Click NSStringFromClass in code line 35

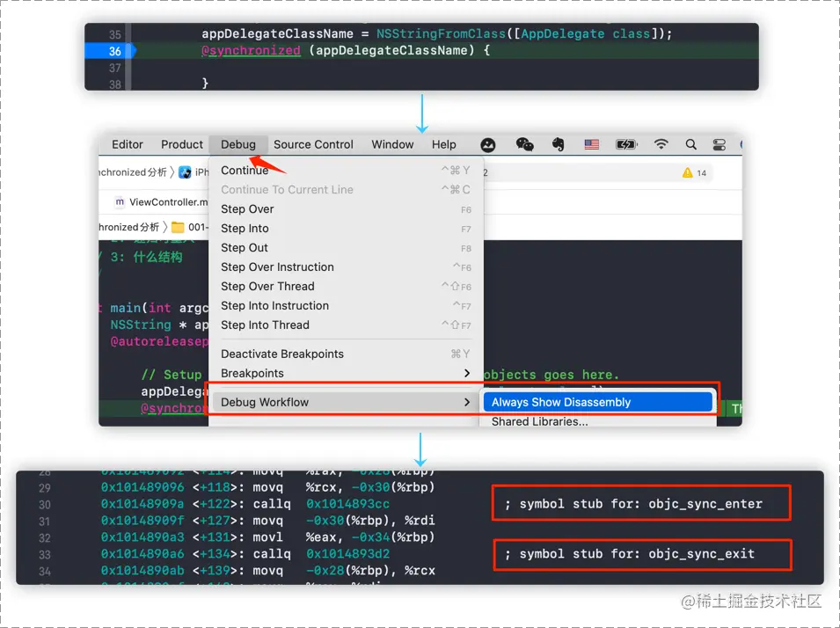coord(441,33)
